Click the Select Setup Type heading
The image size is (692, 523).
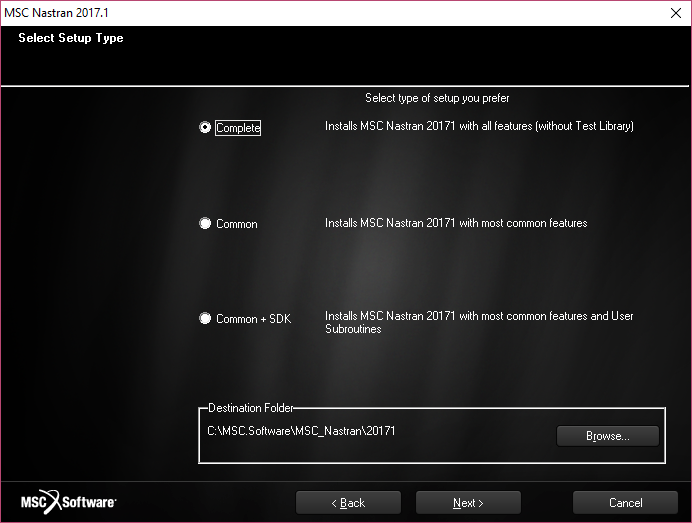pos(71,38)
